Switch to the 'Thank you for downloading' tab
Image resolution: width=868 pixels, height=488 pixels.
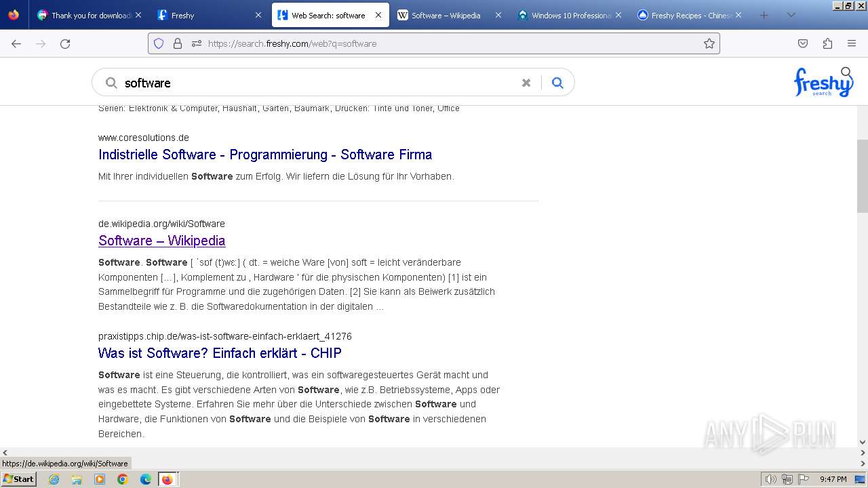tap(89, 15)
